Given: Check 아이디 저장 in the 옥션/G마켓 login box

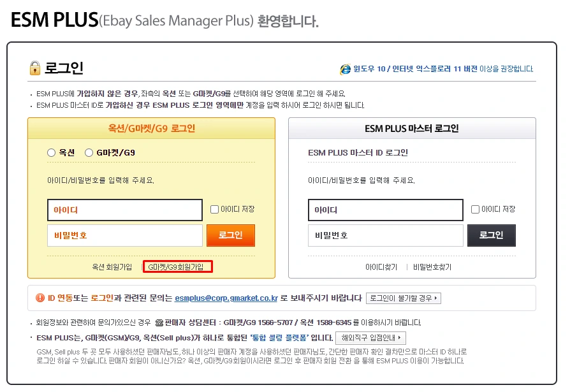Looking at the screenshot, I should [214, 209].
